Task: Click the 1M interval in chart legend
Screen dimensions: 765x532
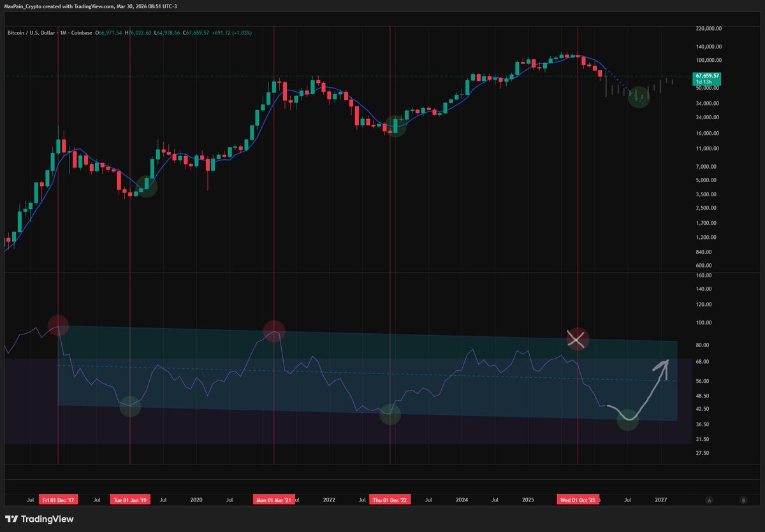Action: (x=62, y=32)
